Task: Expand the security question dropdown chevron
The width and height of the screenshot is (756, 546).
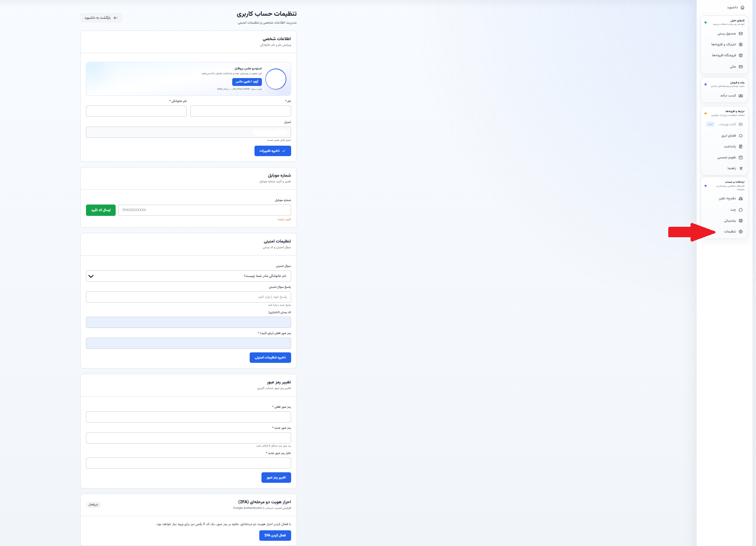Action: coord(91,276)
